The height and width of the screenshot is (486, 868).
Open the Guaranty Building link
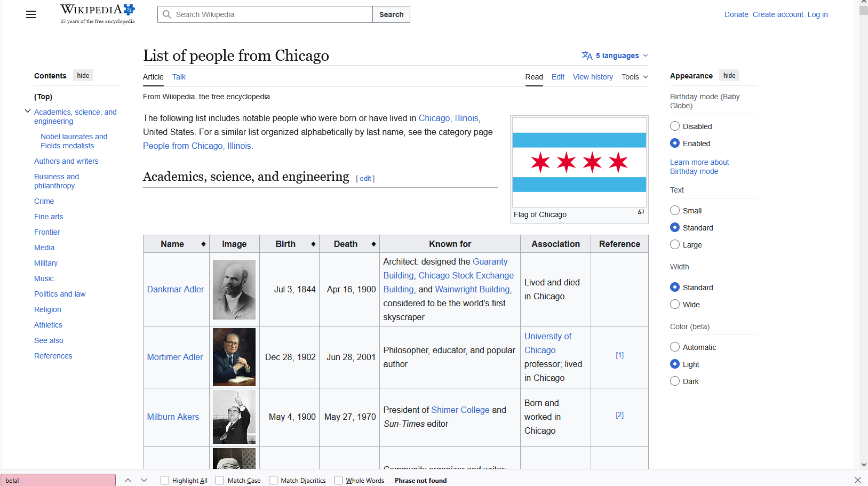click(x=445, y=268)
